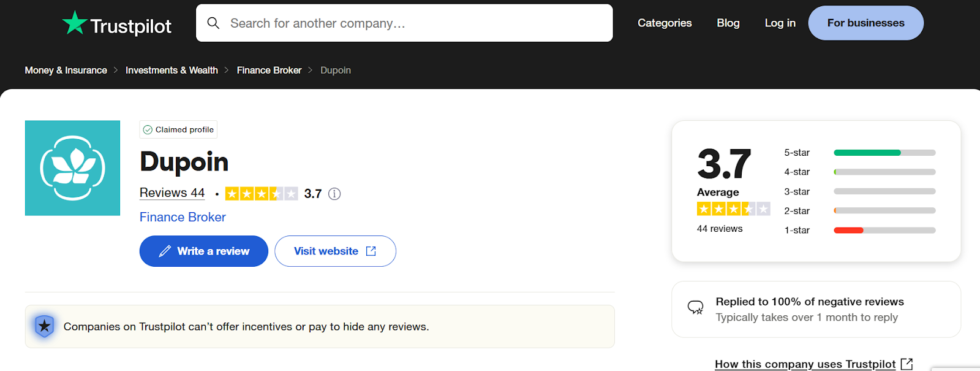Open the Finance Broker category link
The width and height of the screenshot is (980, 371).
tap(183, 217)
